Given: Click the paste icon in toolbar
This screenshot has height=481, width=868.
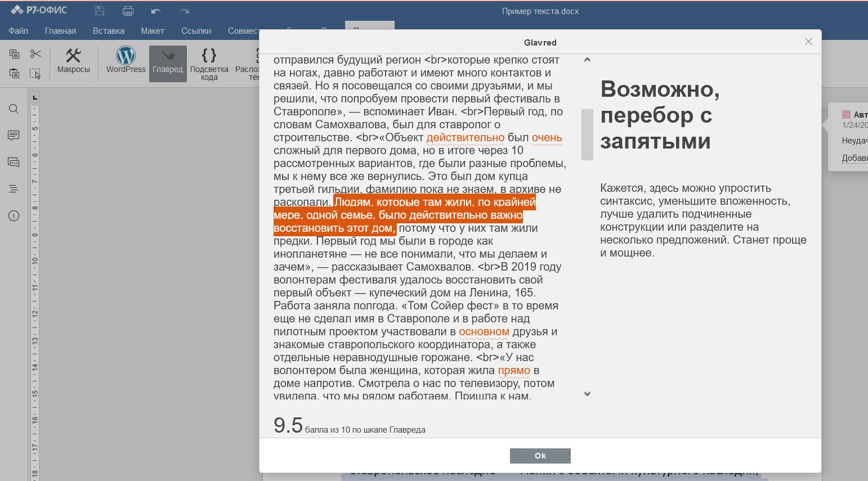Looking at the screenshot, I should [x=14, y=73].
